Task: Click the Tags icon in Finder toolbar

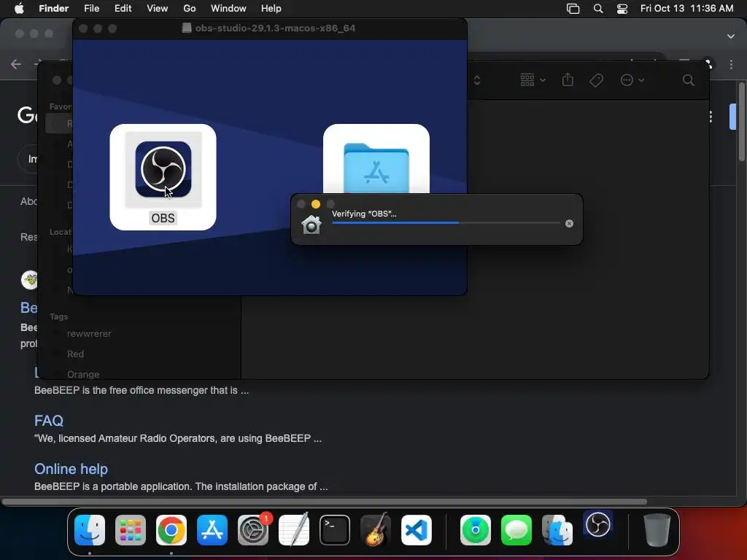Action: [596, 80]
